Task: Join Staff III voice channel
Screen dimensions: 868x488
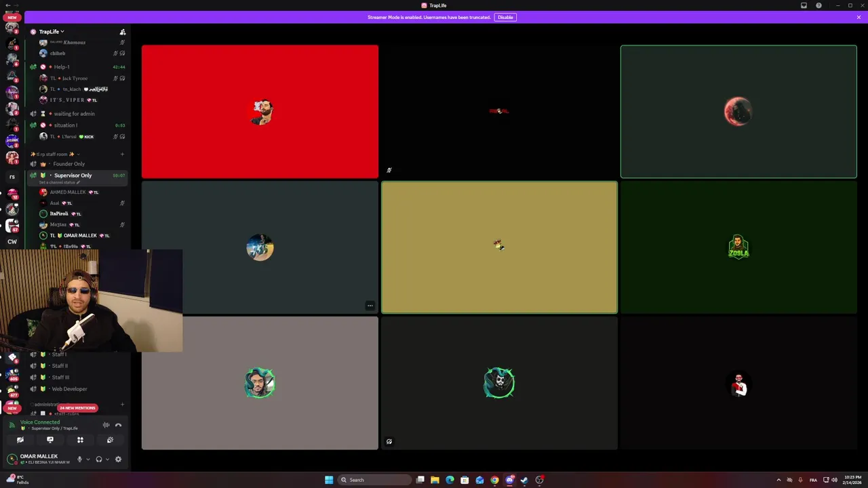Action: (77, 378)
